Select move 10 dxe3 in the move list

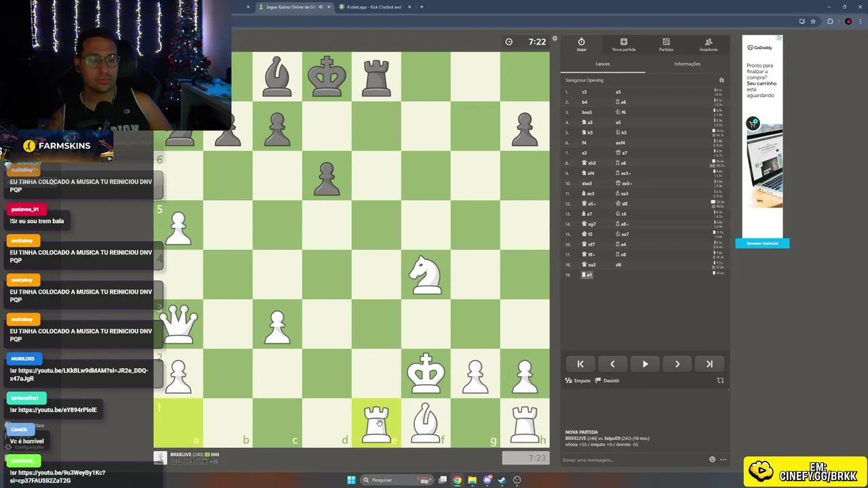point(587,184)
